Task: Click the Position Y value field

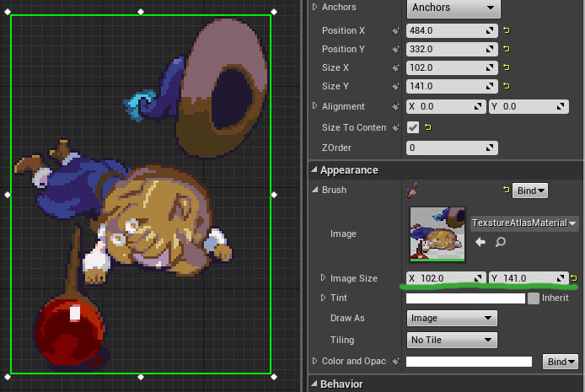Action: pos(452,49)
